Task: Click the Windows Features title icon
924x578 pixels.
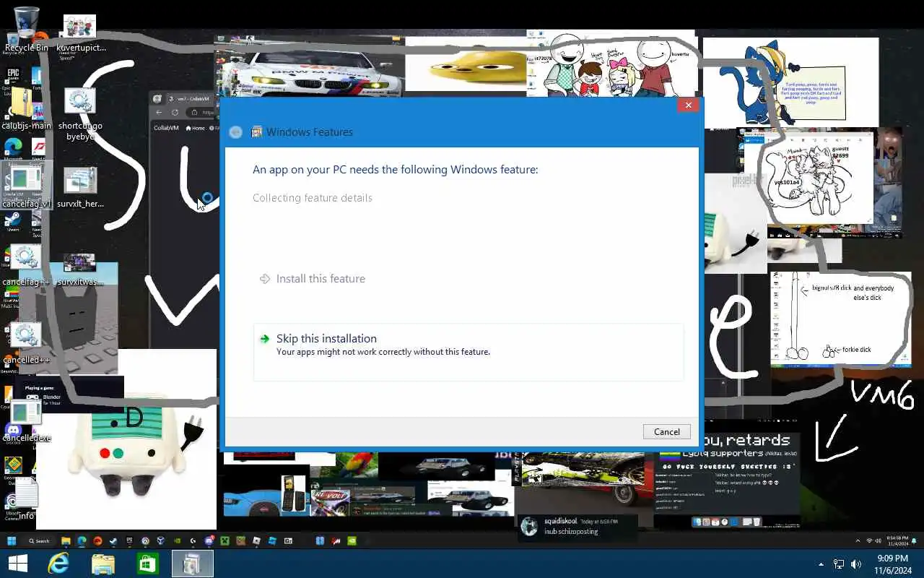Action: [x=256, y=132]
